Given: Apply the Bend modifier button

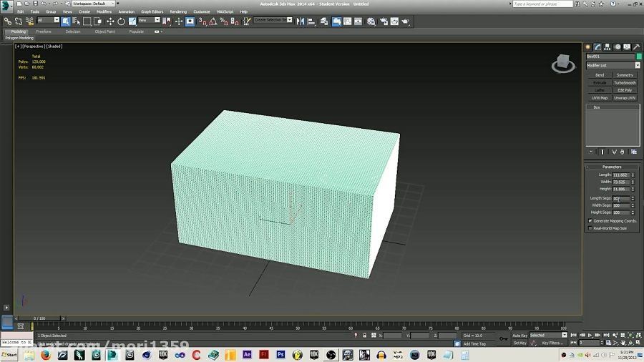Looking at the screenshot, I should click(x=600, y=75).
